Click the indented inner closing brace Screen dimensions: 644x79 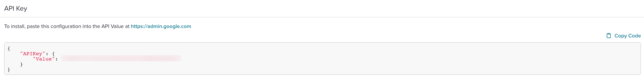(x=21, y=64)
